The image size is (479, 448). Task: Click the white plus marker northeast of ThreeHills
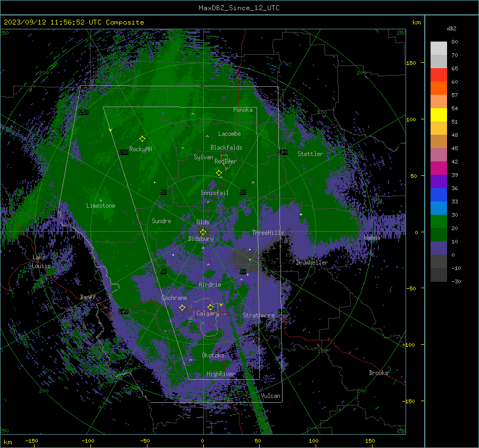click(301, 214)
